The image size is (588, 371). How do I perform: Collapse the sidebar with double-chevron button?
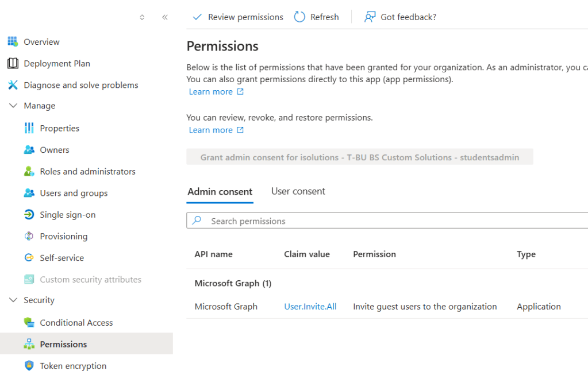165,17
